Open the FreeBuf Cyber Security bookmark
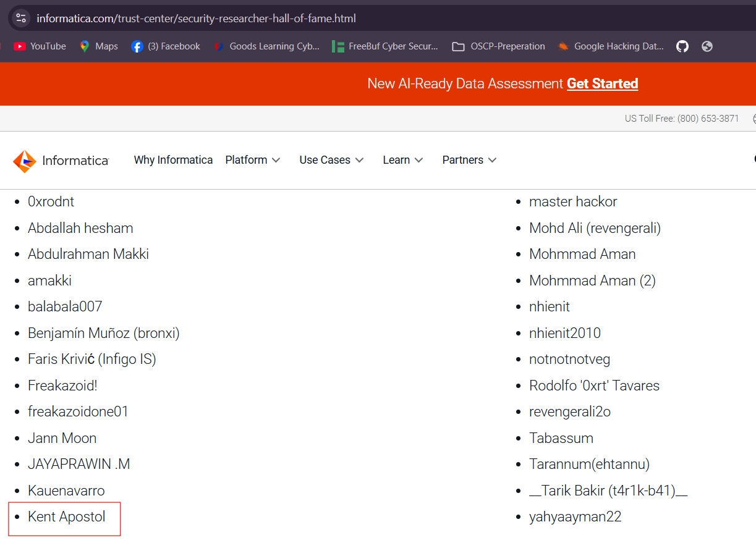 [385, 46]
